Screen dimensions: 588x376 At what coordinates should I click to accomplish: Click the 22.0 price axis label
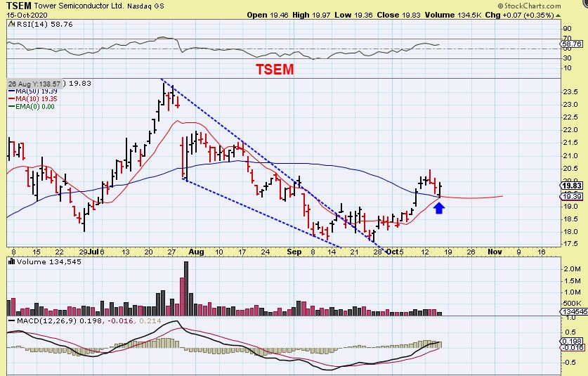pyautogui.click(x=570, y=130)
